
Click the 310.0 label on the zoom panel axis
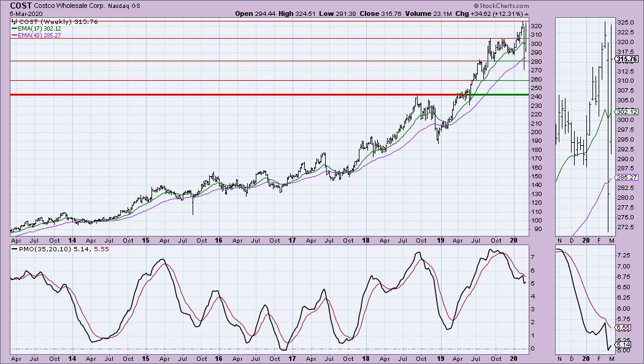tap(625, 81)
